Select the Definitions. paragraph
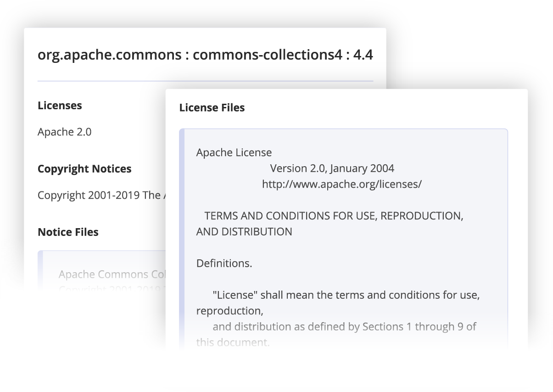 pyautogui.click(x=224, y=264)
